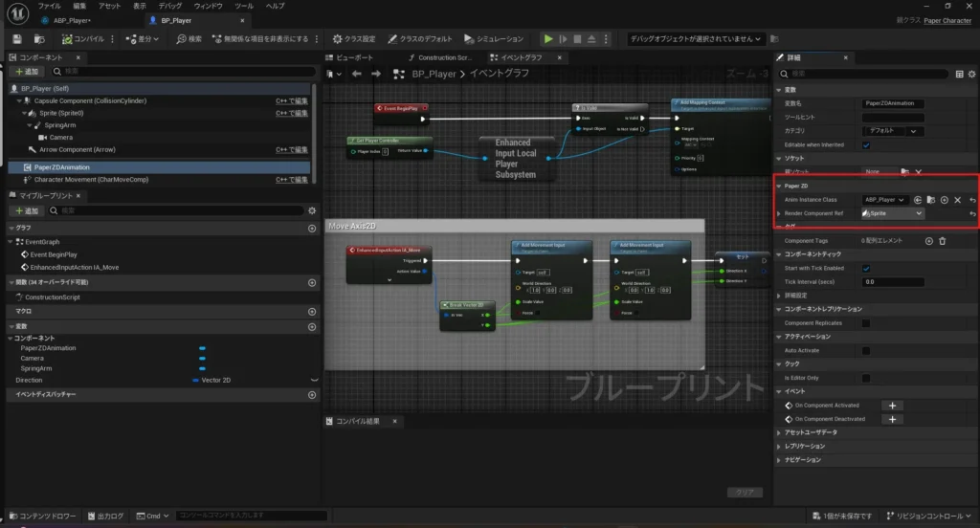Click the green Play button

(548, 39)
